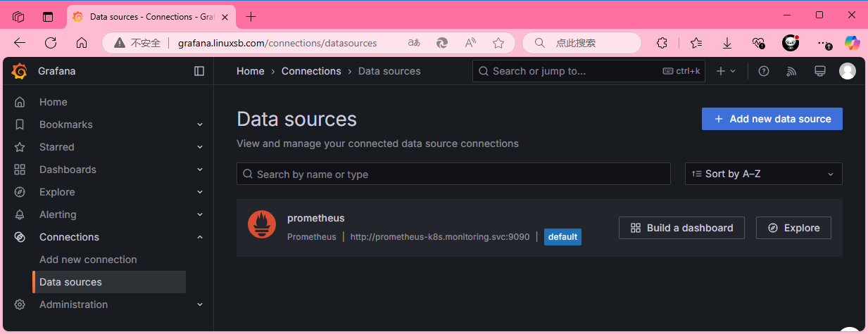Open the prometheus data source name
Viewport: 868px width, 334px height.
pyautogui.click(x=316, y=218)
